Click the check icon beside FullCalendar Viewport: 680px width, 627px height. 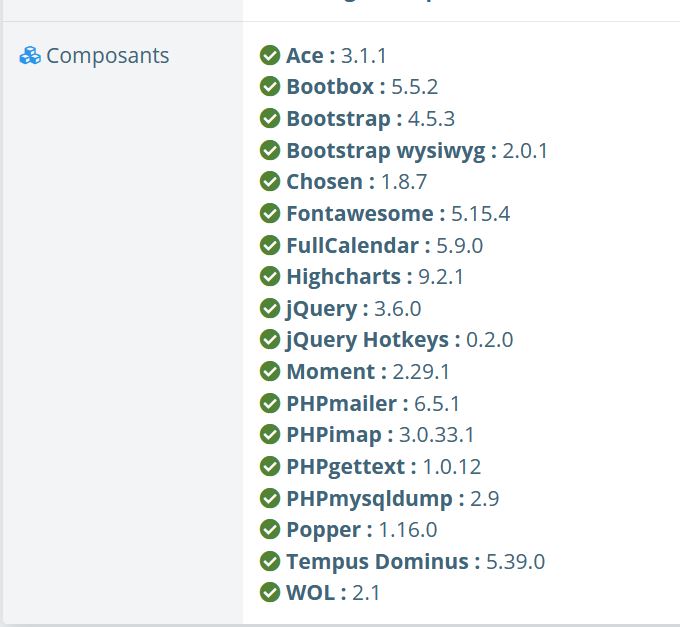(270, 245)
